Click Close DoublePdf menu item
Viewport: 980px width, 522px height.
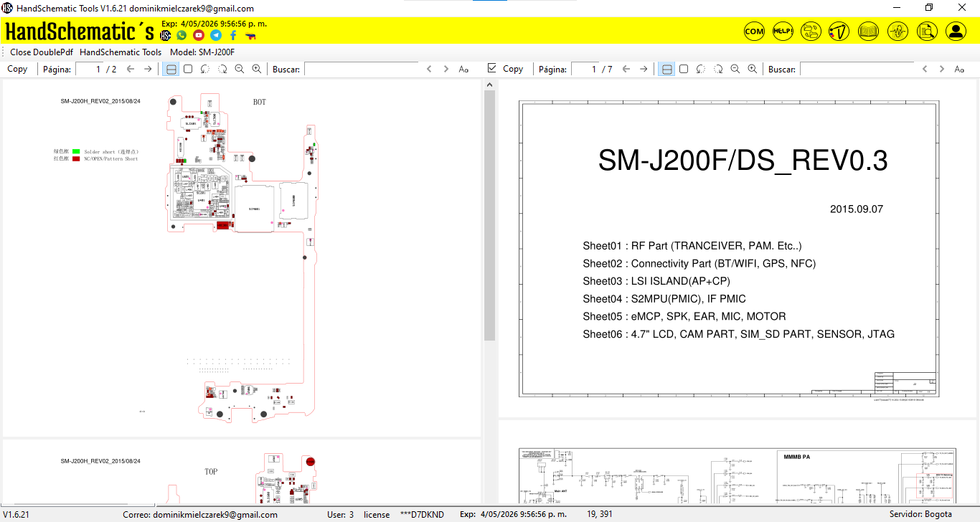pyautogui.click(x=42, y=52)
